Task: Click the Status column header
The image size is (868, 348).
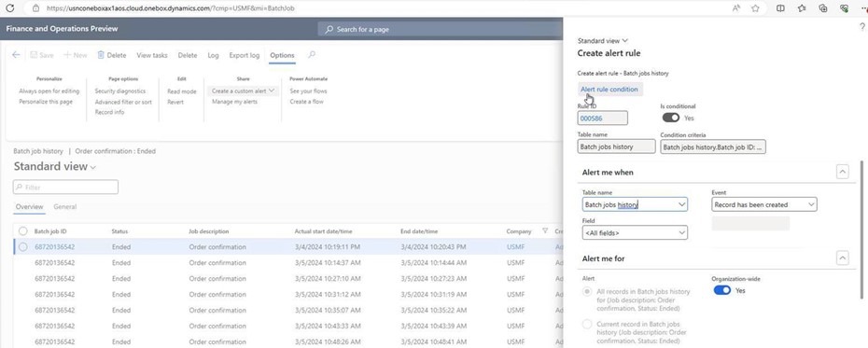Action: (120, 231)
